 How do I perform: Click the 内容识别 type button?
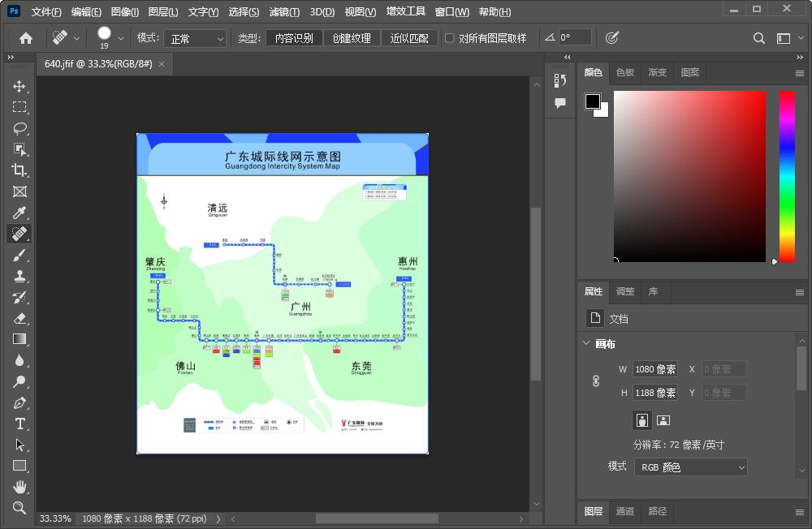294,38
